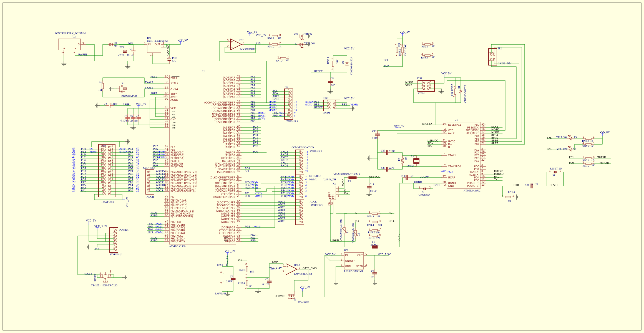Click the L1 BLM21 ferrite bead
644x333 pixels.
click(x=374, y=247)
